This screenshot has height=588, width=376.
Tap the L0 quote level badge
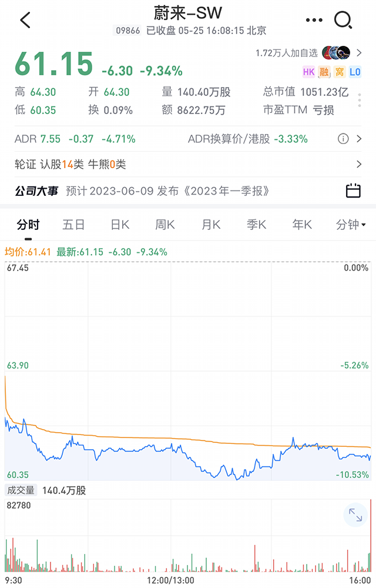click(x=355, y=72)
